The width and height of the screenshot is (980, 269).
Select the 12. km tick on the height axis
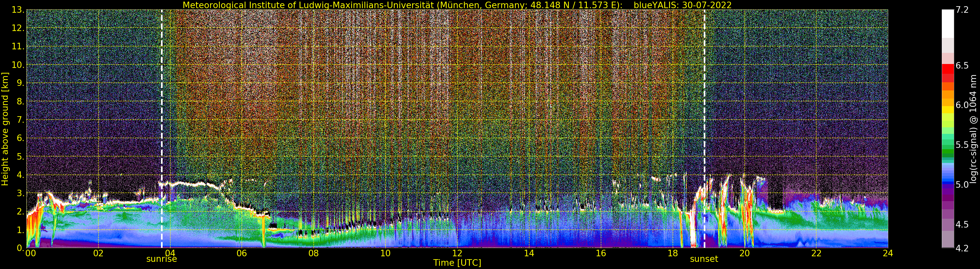(18, 28)
